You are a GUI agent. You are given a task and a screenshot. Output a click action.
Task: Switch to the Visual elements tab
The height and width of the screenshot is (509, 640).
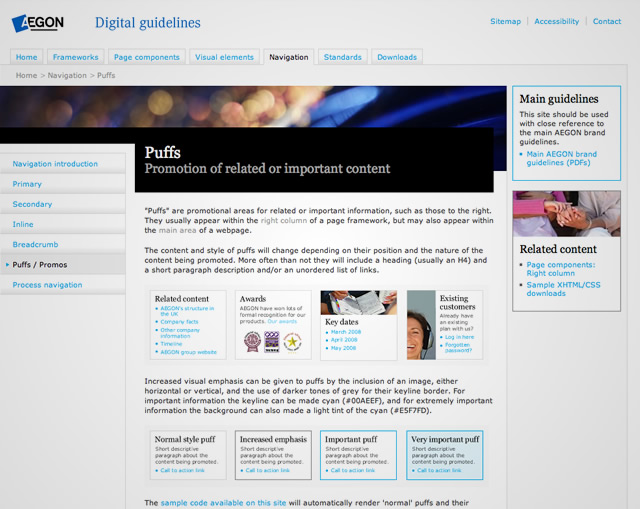[224, 57]
